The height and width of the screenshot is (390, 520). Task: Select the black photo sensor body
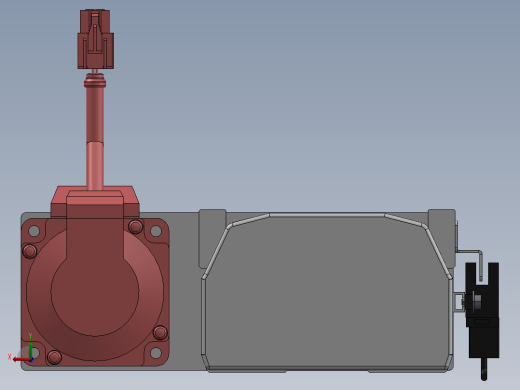point(482,310)
